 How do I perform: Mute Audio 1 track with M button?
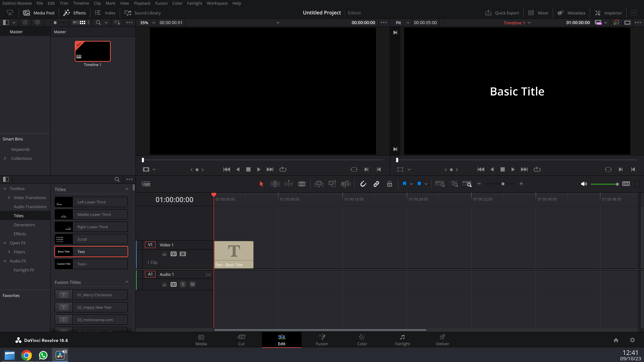[x=192, y=284]
